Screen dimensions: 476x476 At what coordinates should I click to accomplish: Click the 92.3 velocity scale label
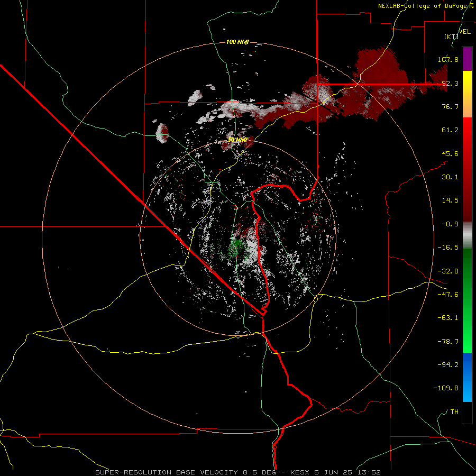(x=450, y=83)
